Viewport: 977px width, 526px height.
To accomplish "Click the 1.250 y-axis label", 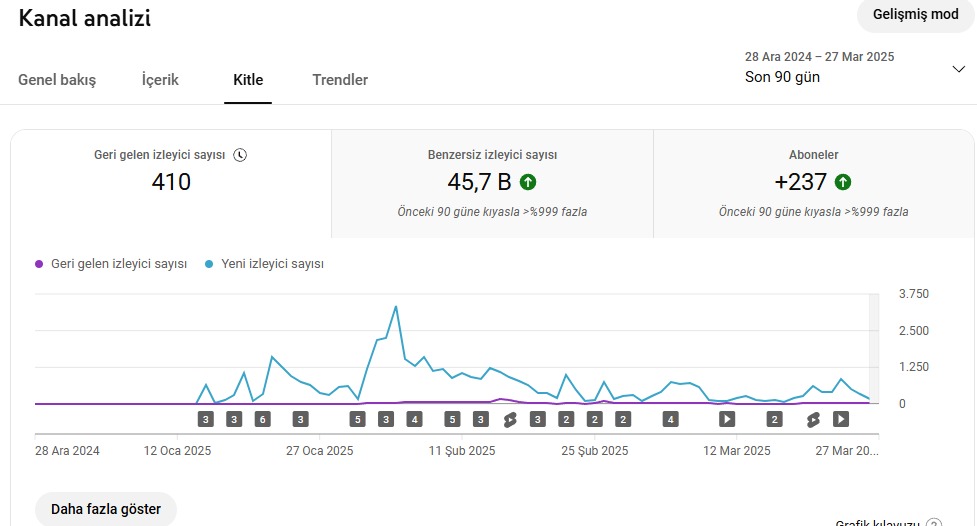I will (x=913, y=367).
